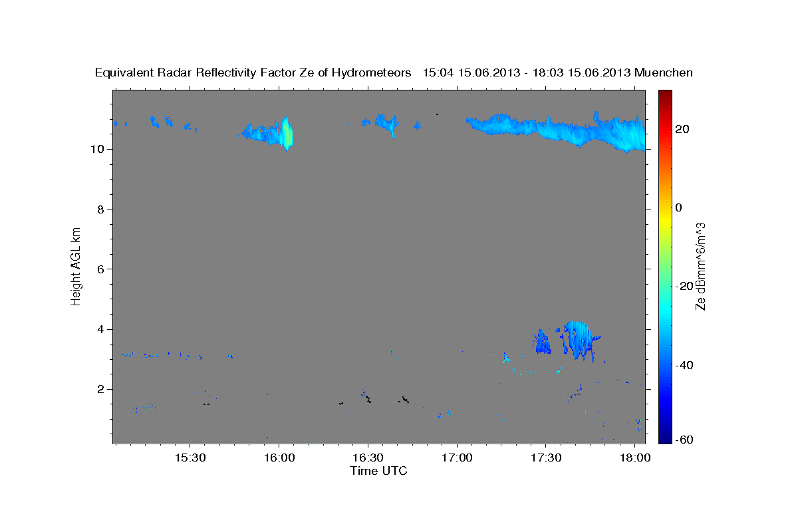798x532 pixels.
Task: Click the long cirrus cloud band after 17:00
Action: tap(556, 130)
